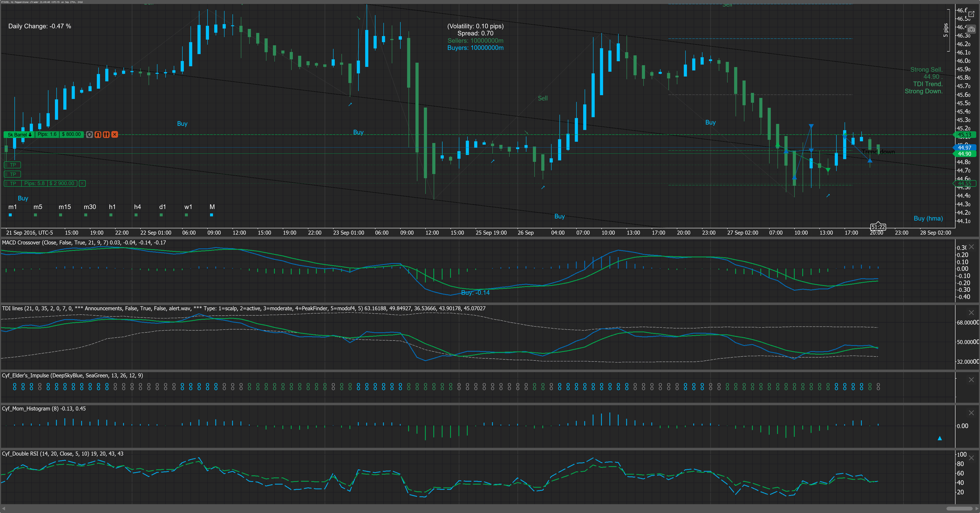Click the h1 timeframe signal label
Screen dimensions: 980x513
click(x=112, y=207)
